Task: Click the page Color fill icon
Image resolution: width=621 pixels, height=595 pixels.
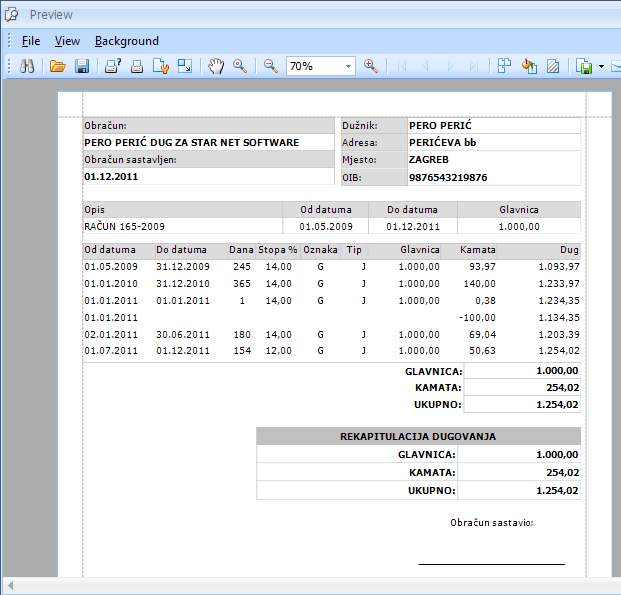Action: (529, 66)
